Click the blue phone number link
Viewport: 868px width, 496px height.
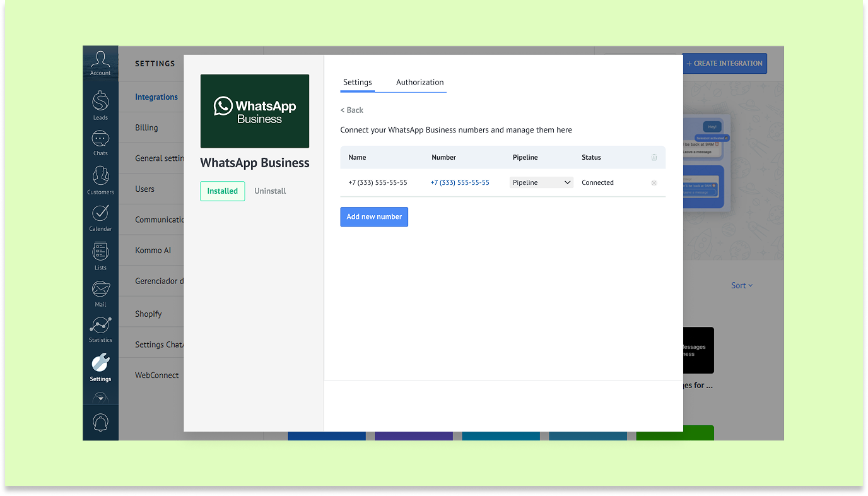point(460,182)
